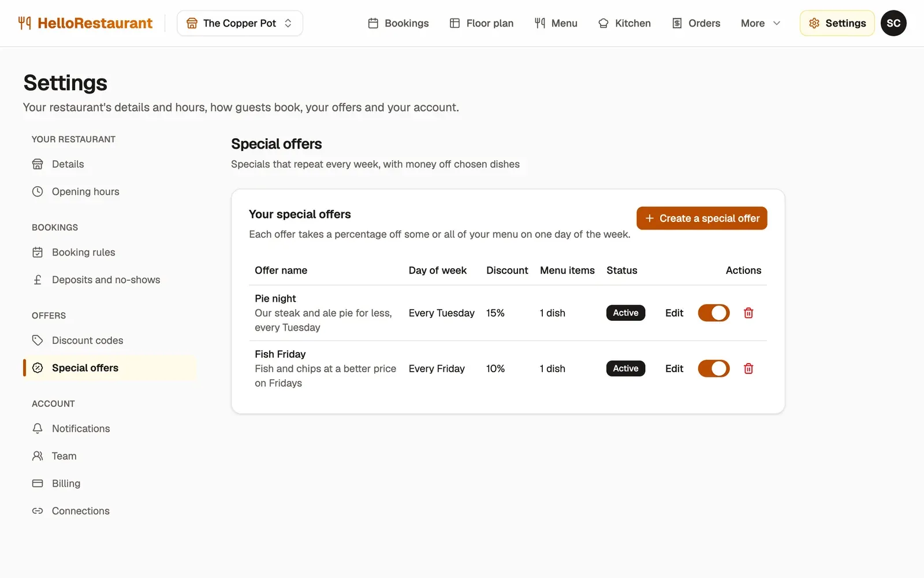Delete the Pie night offer
Image resolution: width=924 pixels, height=578 pixels.
[x=748, y=313]
